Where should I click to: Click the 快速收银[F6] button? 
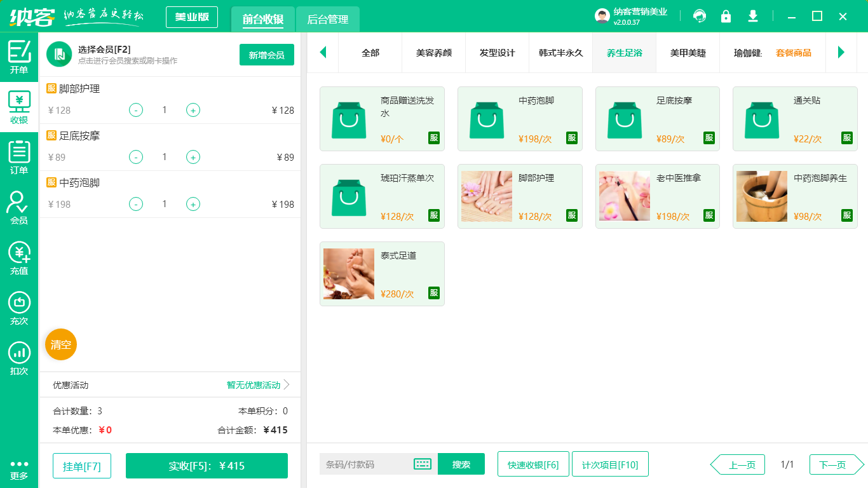click(533, 464)
